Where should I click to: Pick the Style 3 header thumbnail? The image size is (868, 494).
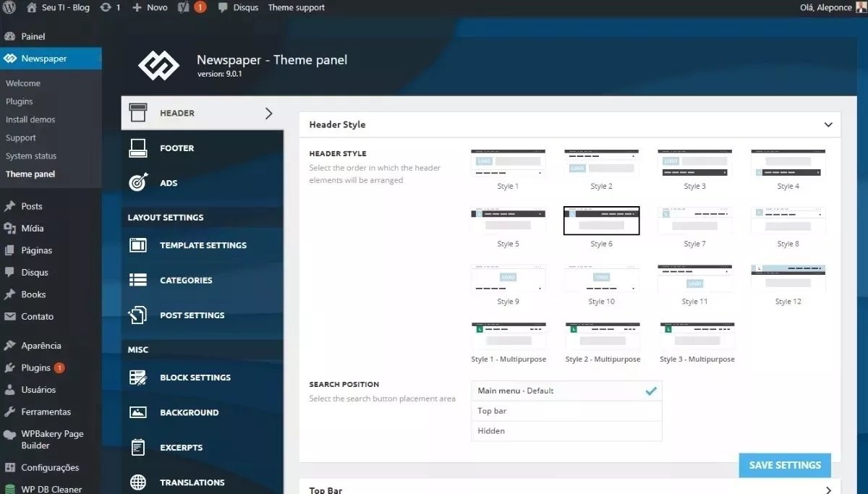(x=694, y=164)
